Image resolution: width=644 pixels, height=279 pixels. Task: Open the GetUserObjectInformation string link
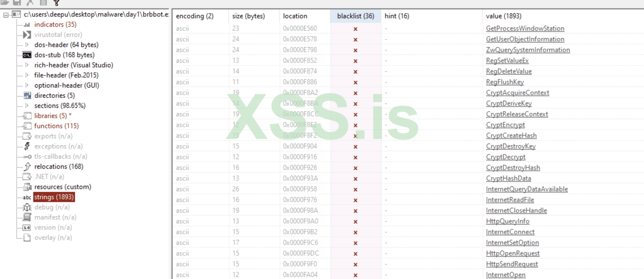coord(525,39)
